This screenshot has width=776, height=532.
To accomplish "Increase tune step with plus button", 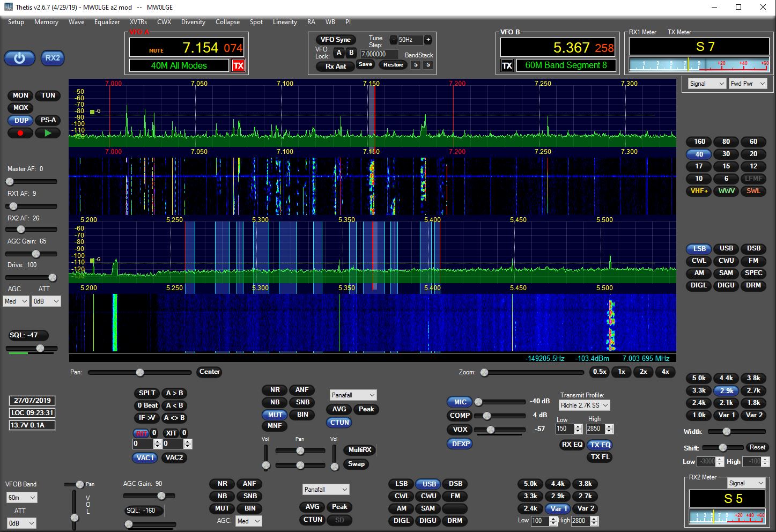I will 428,40.
